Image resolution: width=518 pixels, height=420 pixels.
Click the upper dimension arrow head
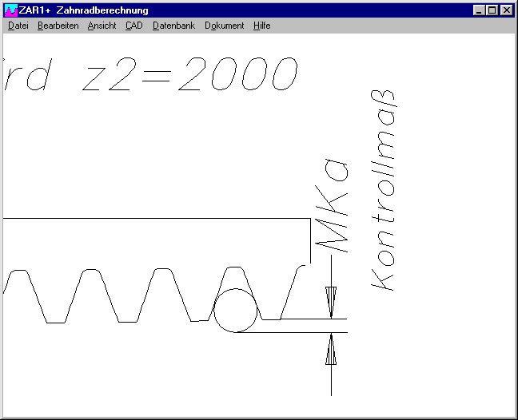[331, 303]
